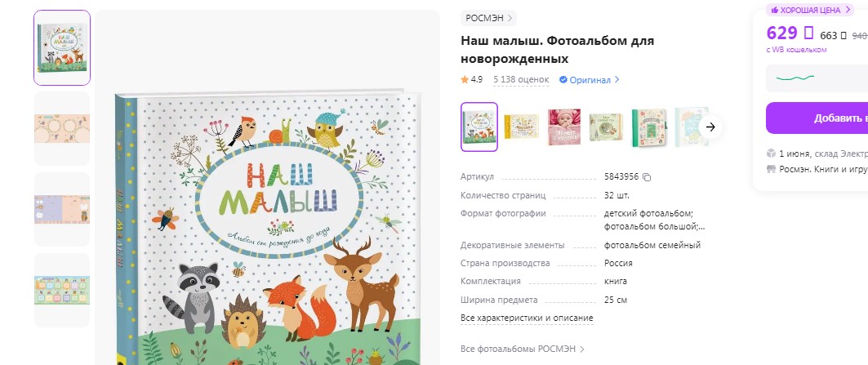Screen dimensions: 868x365
Task: Select the first Наш малыш gallery thumbnail
Action: pos(62,47)
